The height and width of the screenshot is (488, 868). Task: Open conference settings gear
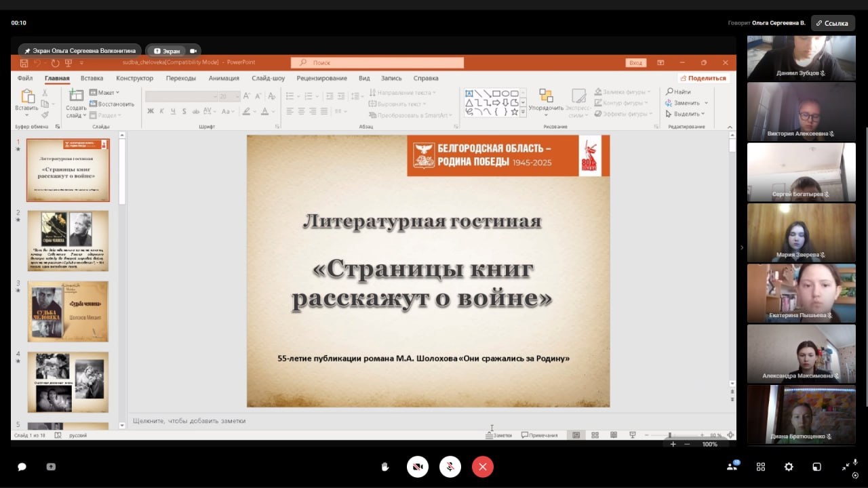coord(789,467)
